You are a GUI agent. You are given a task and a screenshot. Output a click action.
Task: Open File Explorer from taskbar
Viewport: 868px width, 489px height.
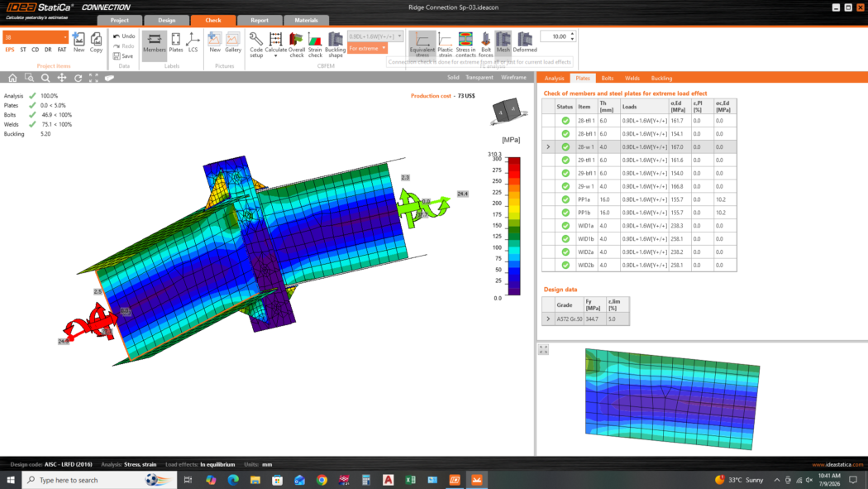click(255, 480)
